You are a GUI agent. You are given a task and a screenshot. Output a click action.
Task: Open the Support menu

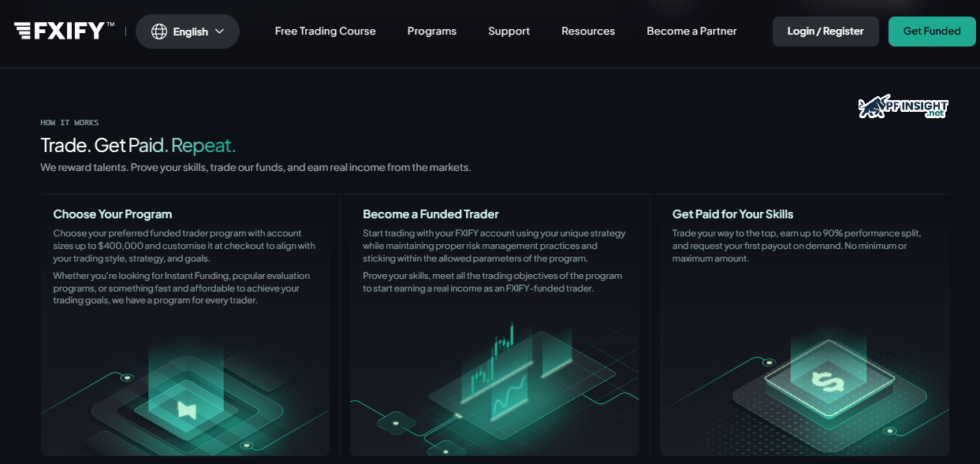click(509, 32)
